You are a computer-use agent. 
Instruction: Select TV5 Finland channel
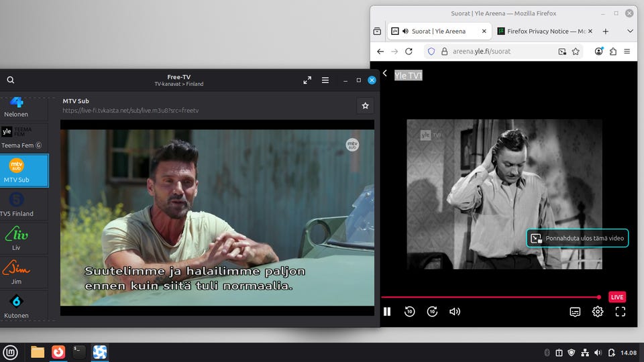pyautogui.click(x=24, y=205)
